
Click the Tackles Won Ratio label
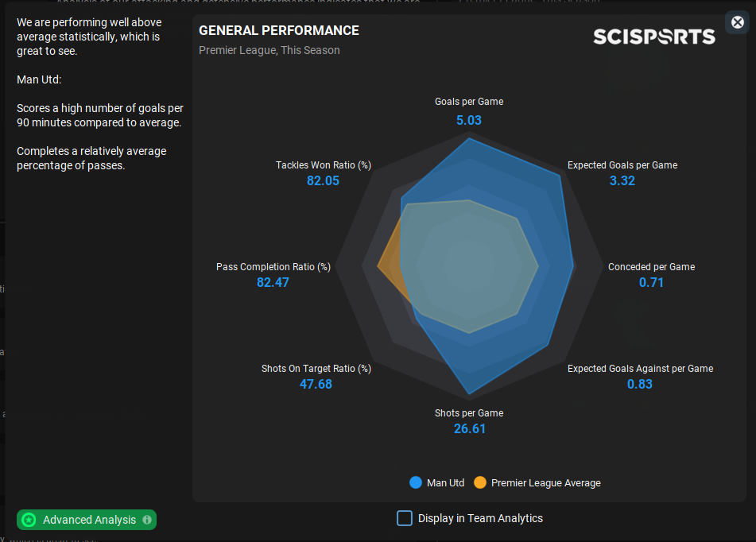(324, 165)
